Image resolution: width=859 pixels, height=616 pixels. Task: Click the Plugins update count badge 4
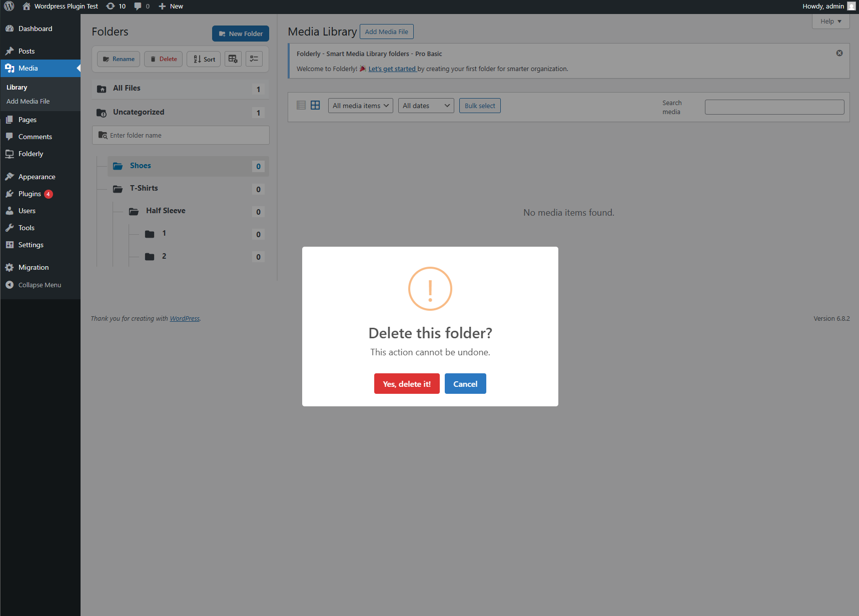tap(49, 194)
